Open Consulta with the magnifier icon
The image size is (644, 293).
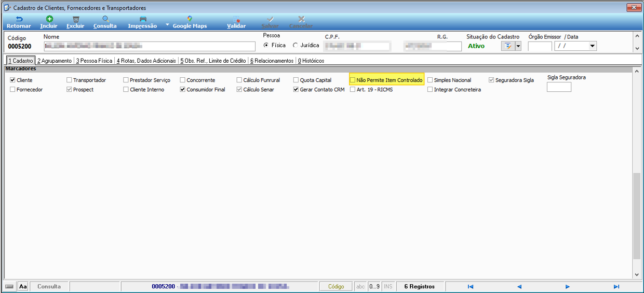coord(105,19)
